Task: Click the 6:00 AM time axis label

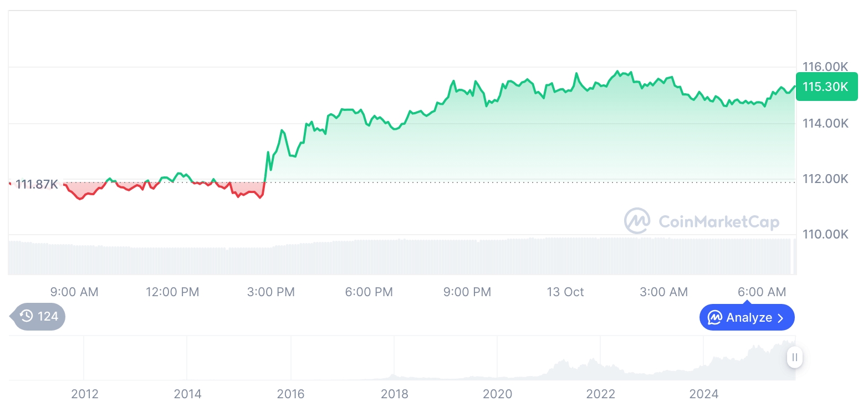Action: 762,292
